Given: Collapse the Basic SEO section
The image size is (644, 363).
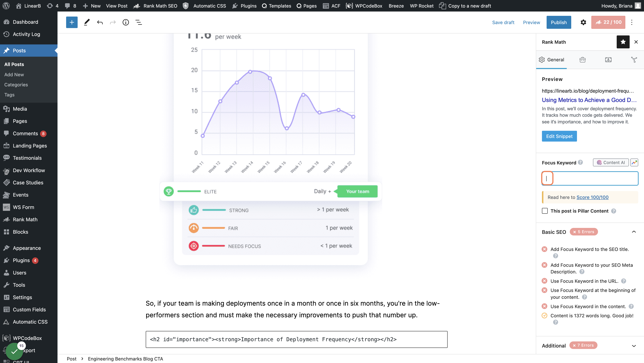Looking at the screenshot, I should point(634,232).
